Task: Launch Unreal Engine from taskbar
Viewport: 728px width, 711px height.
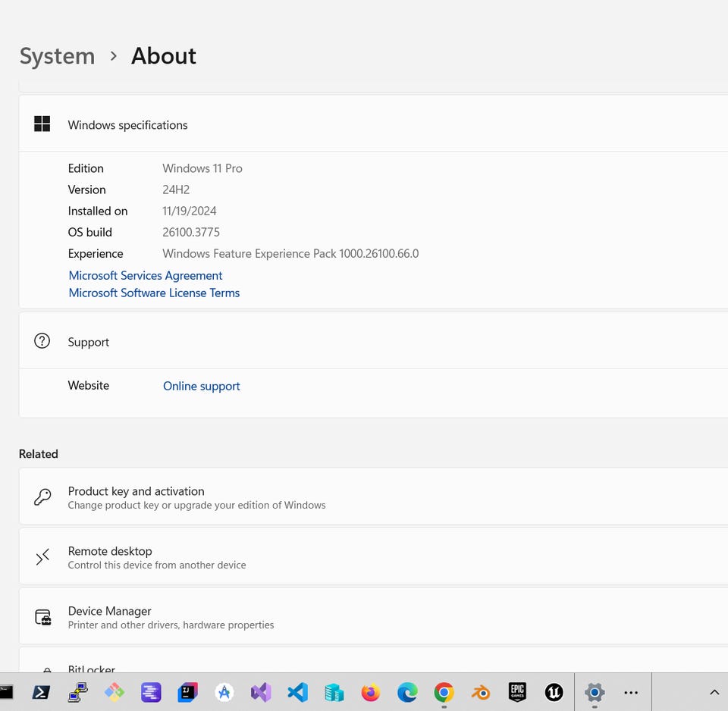Action: click(x=554, y=692)
